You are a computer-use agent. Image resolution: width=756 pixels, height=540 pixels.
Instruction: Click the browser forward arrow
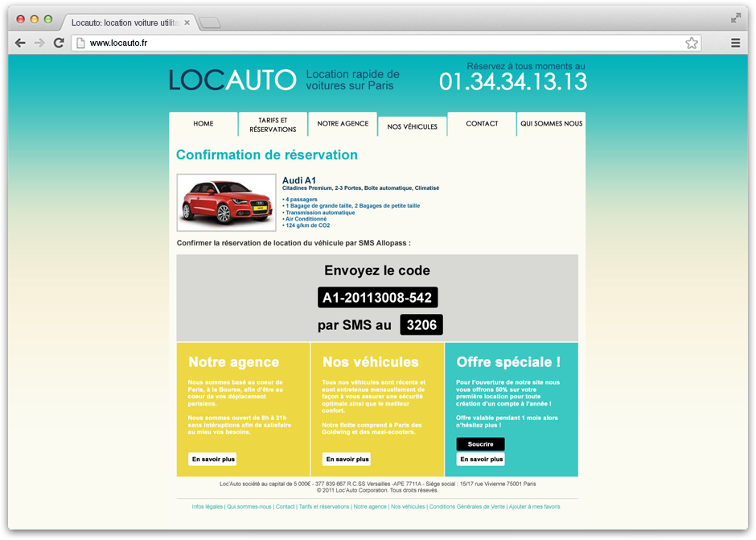tap(39, 43)
